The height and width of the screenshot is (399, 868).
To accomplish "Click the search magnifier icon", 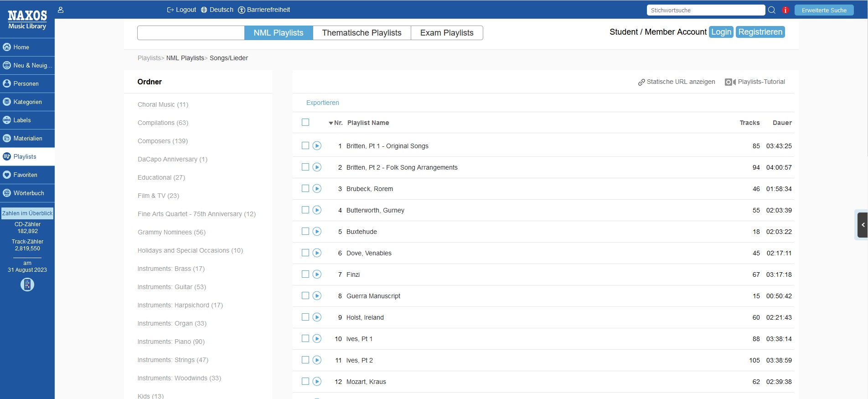I will click(772, 10).
